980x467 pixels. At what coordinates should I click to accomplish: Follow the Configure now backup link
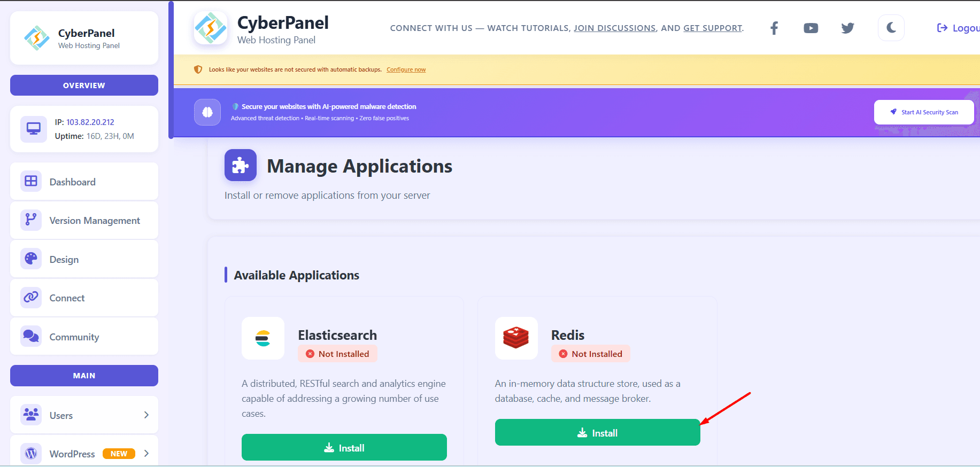pos(406,70)
